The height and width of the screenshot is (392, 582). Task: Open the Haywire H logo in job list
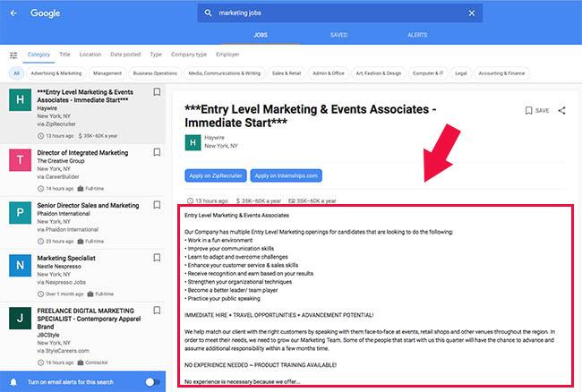[20, 99]
